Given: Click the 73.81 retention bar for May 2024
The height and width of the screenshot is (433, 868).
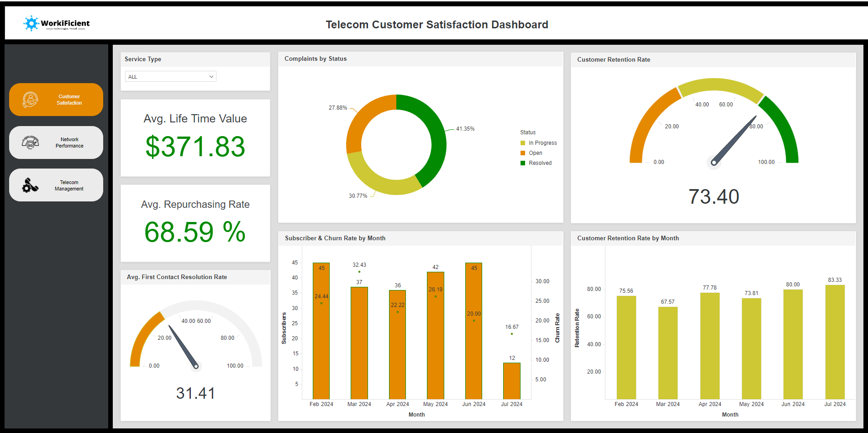Looking at the screenshot, I should pos(752,349).
